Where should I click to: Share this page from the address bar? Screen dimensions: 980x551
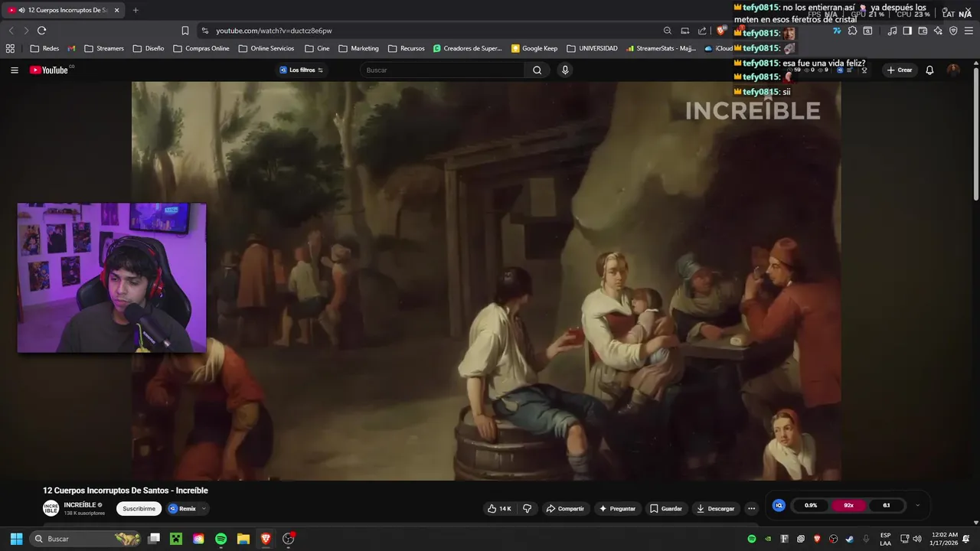tap(702, 31)
